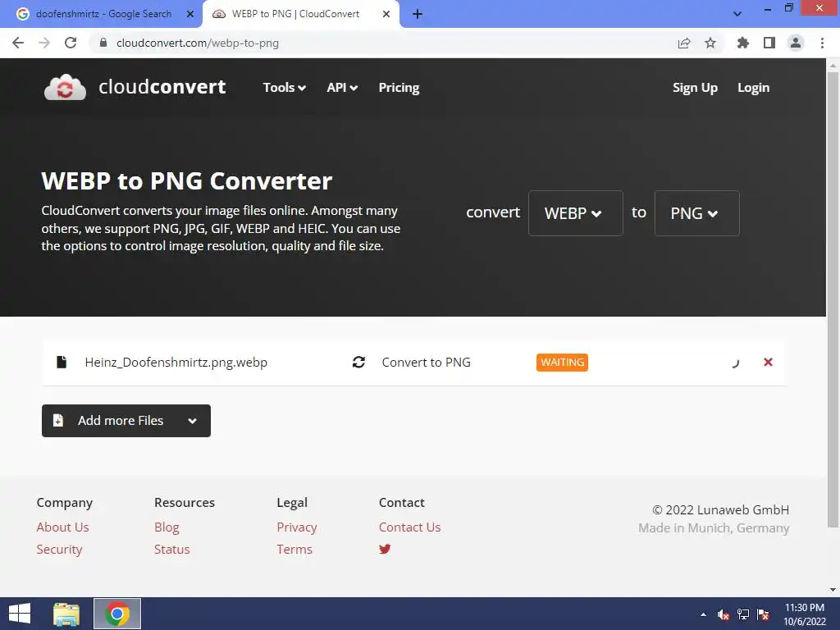Click the browser forward arrow
The width and height of the screenshot is (840, 630).
pyautogui.click(x=44, y=43)
